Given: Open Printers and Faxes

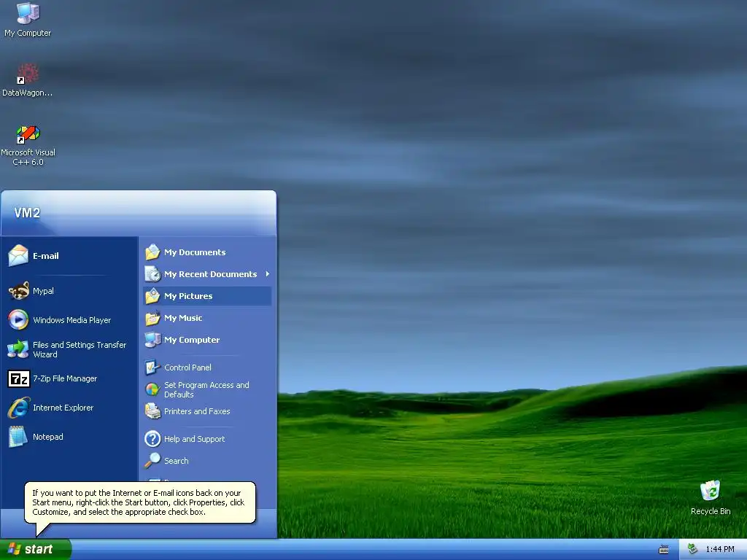Looking at the screenshot, I should click(x=207, y=411).
